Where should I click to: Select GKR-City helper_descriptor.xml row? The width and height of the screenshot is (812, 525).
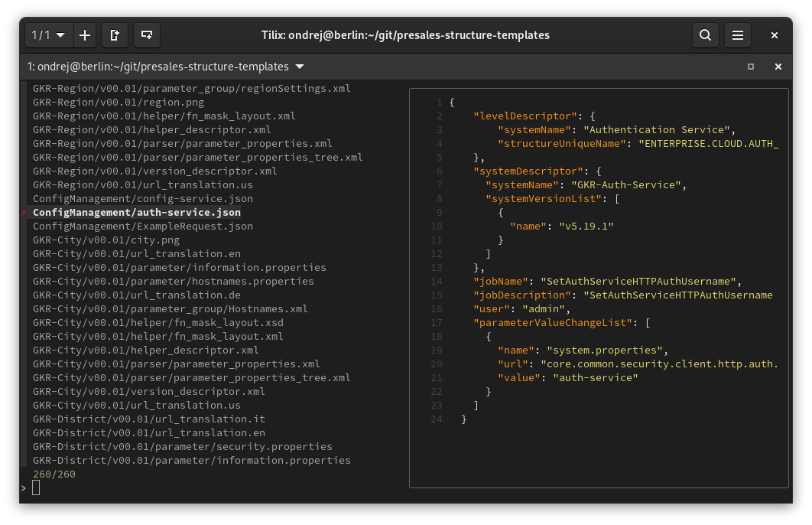pyautogui.click(x=145, y=351)
